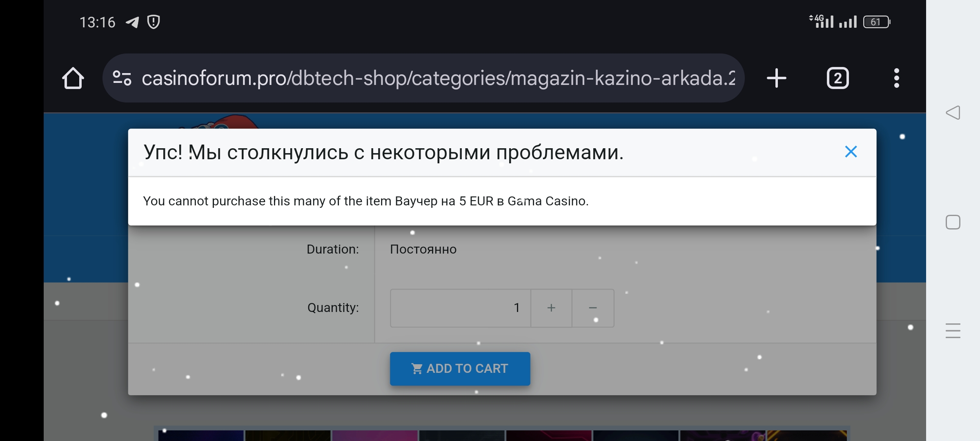
Task: Click the error message about Ваучер на 5 EUR
Action: coord(366,201)
